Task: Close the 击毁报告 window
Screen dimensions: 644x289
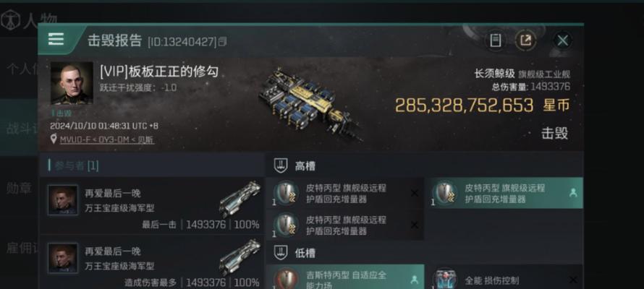Action: pyautogui.click(x=562, y=40)
